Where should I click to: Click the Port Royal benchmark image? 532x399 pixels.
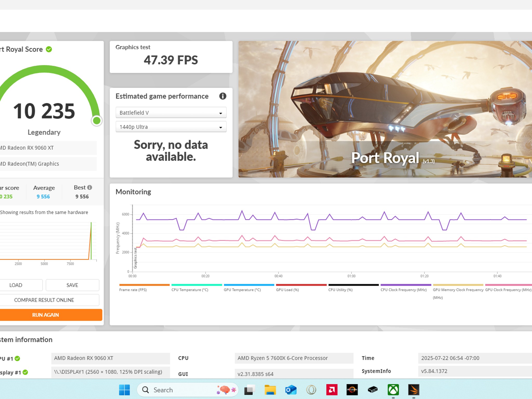pos(385,109)
